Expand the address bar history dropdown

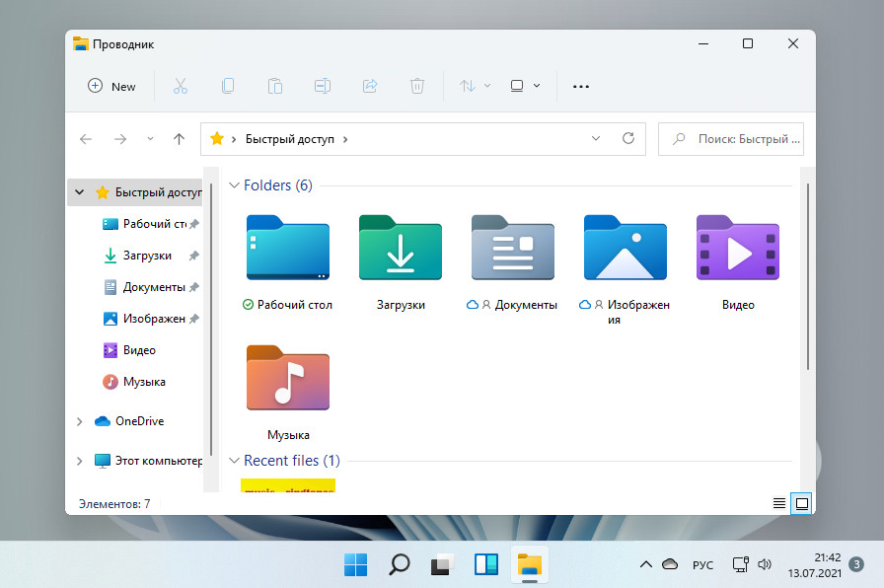coord(596,139)
